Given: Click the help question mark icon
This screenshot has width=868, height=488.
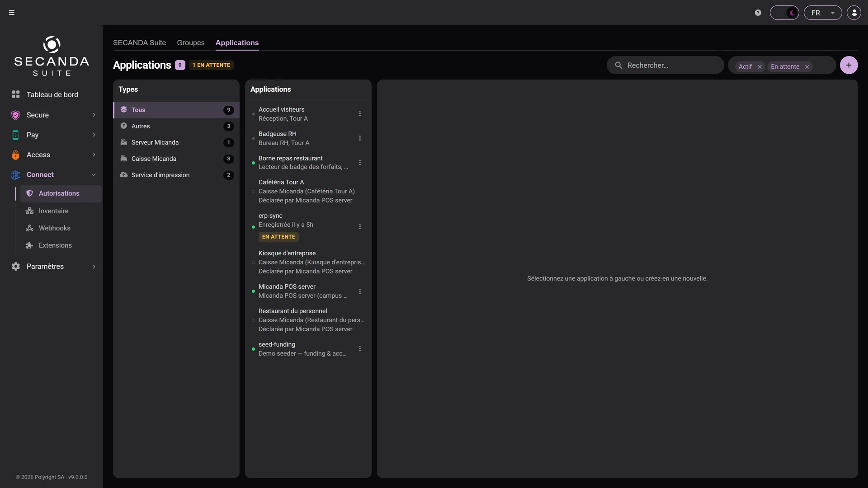Looking at the screenshot, I should click(758, 13).
